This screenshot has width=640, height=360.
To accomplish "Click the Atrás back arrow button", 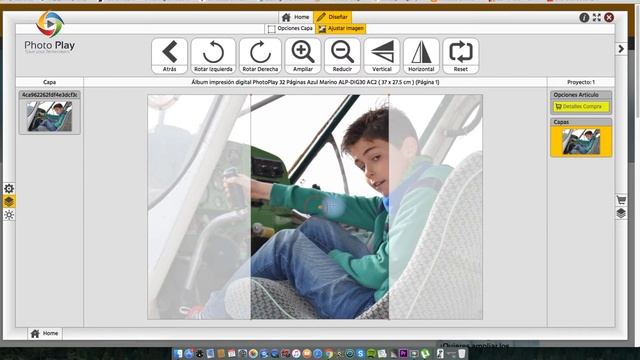I will [x=169, y=56].
